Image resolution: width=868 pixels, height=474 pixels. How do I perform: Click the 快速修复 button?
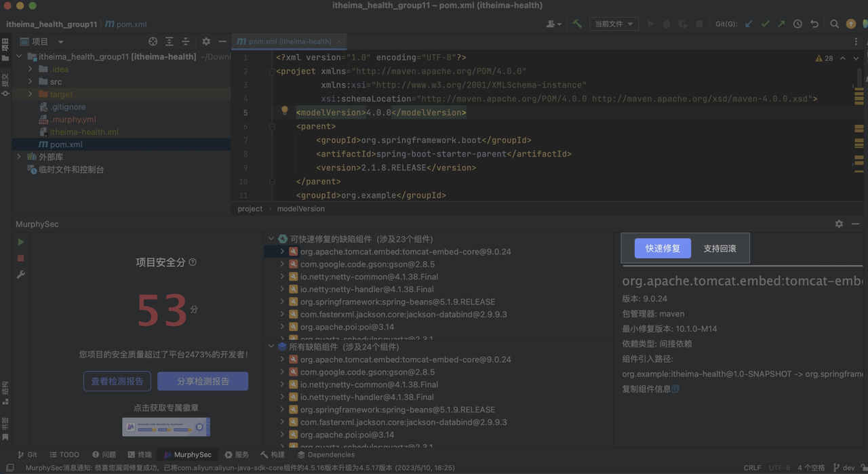click(x=663, y=248)
